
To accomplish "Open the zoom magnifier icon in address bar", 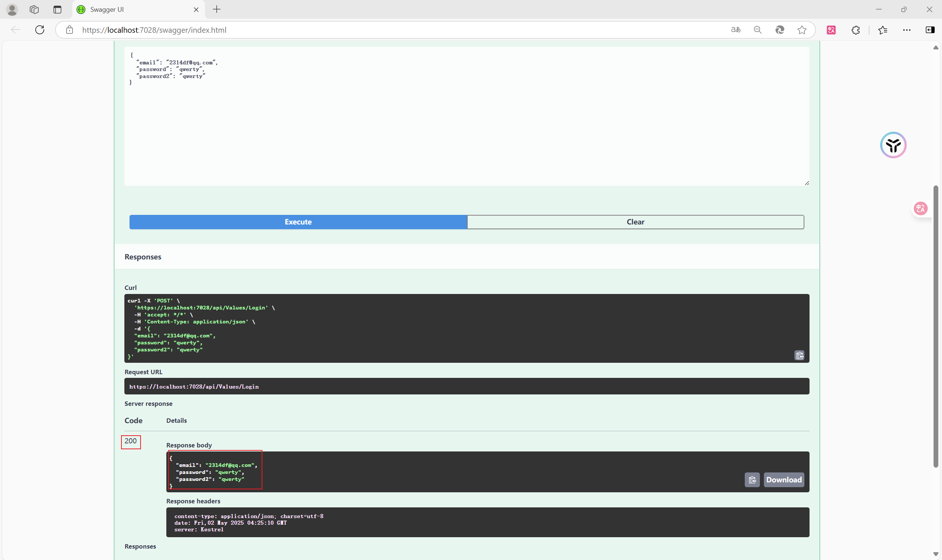I will point(758,30).
